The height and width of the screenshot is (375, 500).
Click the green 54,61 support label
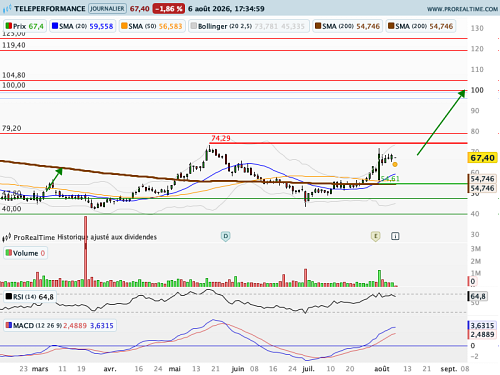click(x=390, y=179)
